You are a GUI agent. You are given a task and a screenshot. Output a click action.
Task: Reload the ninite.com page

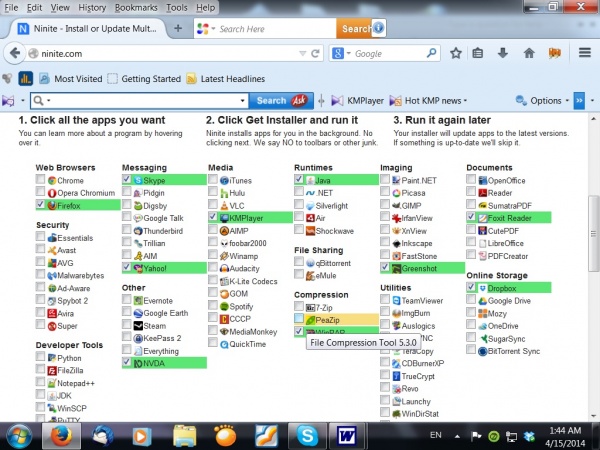click(315, 54)
